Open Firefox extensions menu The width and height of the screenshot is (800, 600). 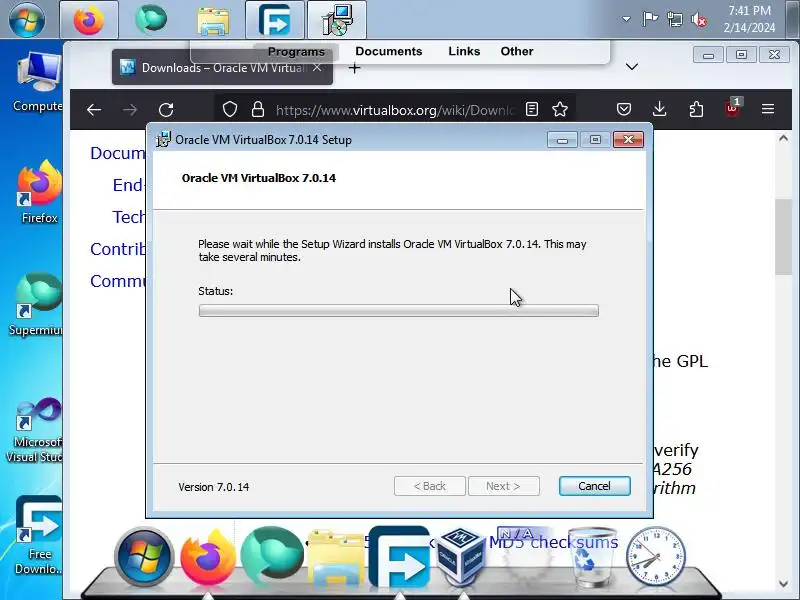click(696, 109)
